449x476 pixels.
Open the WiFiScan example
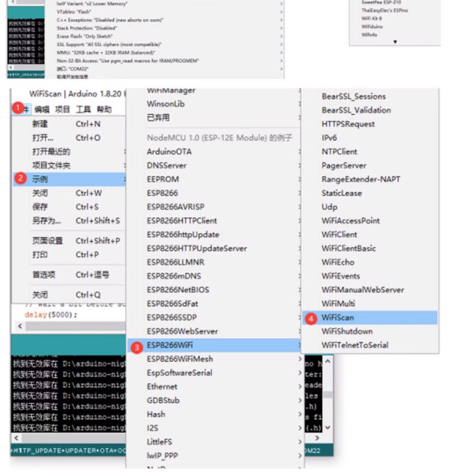point(370,317)
